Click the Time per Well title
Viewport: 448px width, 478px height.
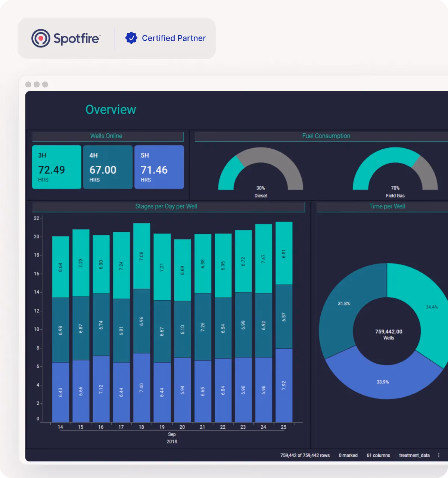click(x=387, y=206)
